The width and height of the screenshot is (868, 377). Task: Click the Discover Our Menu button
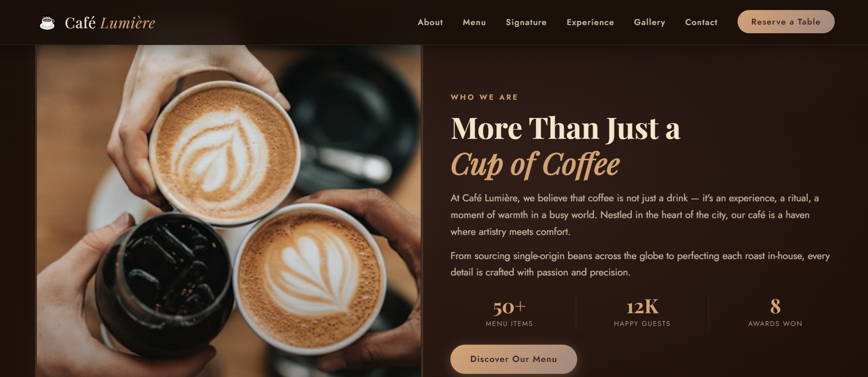pyautogui.click(x=514, y=359)
